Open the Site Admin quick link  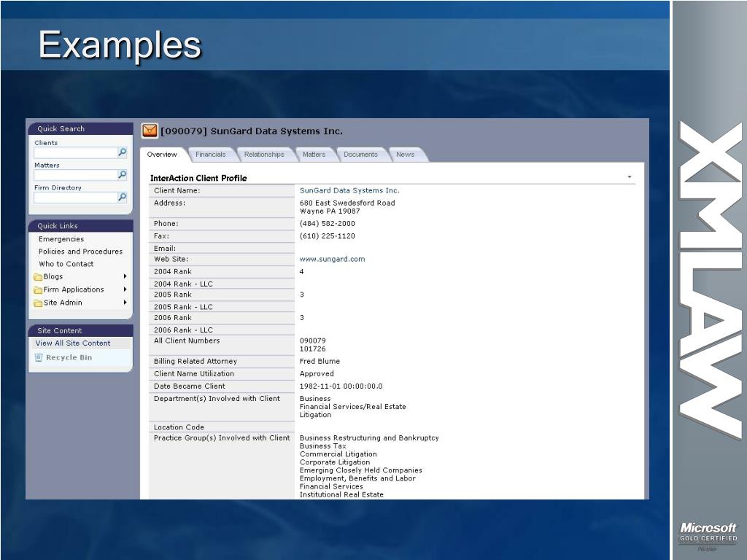[63, 303]
